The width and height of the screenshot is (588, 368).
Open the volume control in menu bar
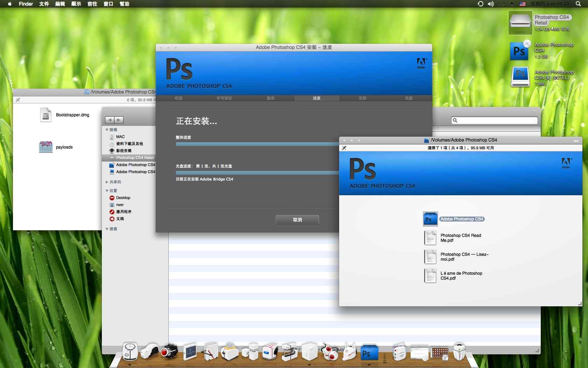(x=491, y=4)
